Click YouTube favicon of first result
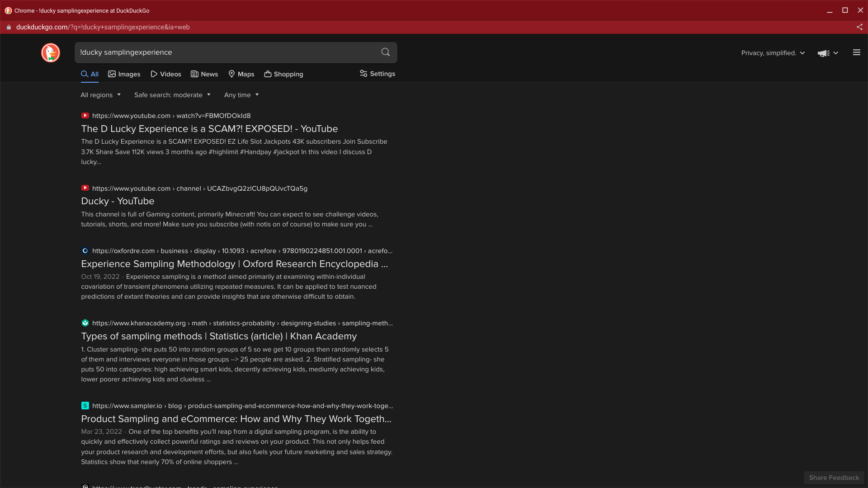Screen dimensions: 868x488 [85, 116]
